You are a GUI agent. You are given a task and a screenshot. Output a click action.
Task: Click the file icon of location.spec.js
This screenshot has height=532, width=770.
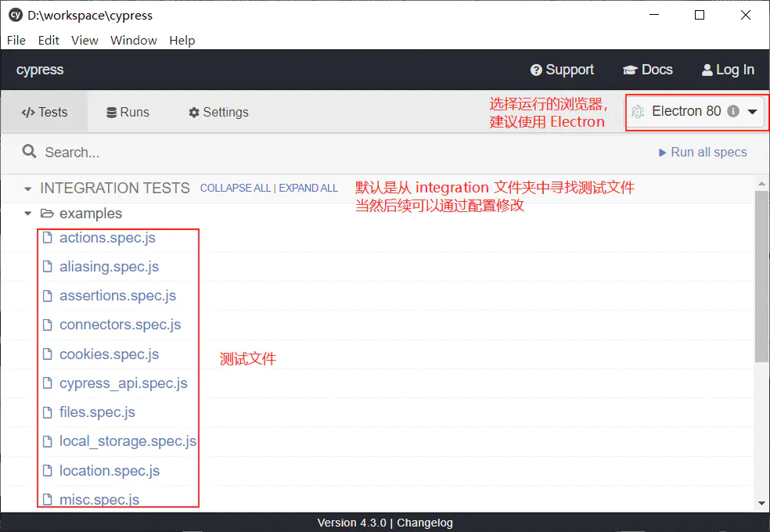click(48, 471)
